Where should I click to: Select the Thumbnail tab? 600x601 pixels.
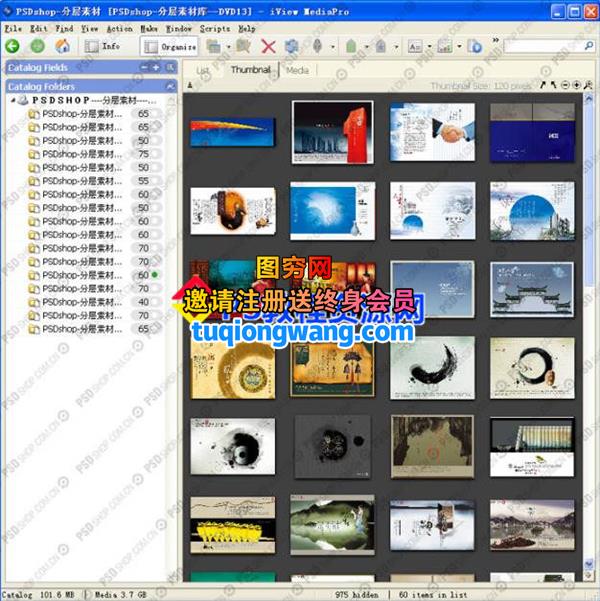point(250,70)
